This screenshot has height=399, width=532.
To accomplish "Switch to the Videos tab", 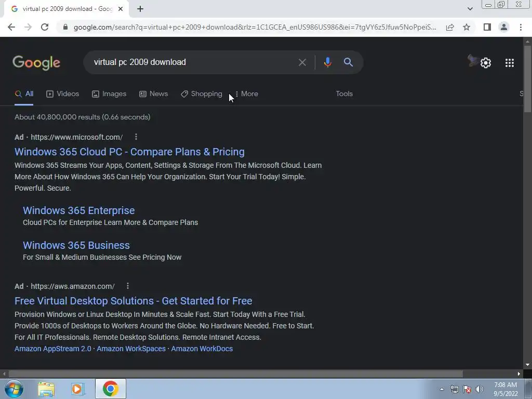I will pos(63,94).
